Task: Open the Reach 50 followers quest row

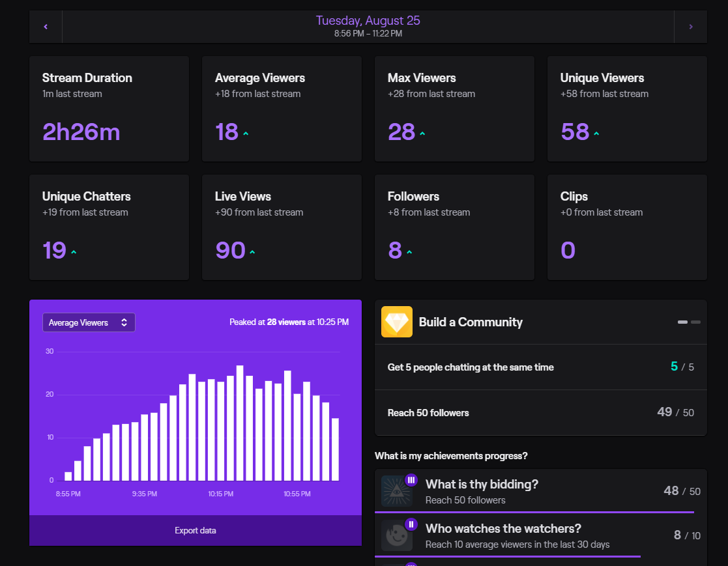Action: (x=541, y=412)
